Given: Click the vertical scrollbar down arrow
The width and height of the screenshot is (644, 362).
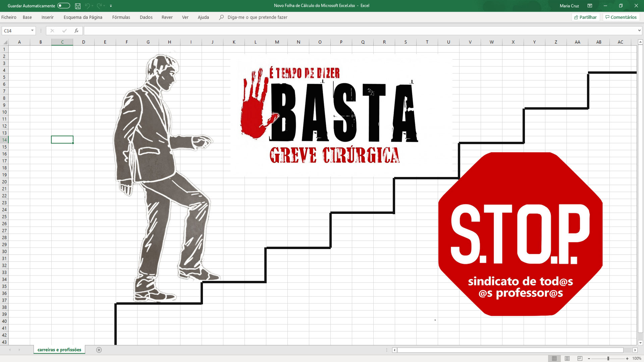Looking at the screenshot, I should click(640, 343).
